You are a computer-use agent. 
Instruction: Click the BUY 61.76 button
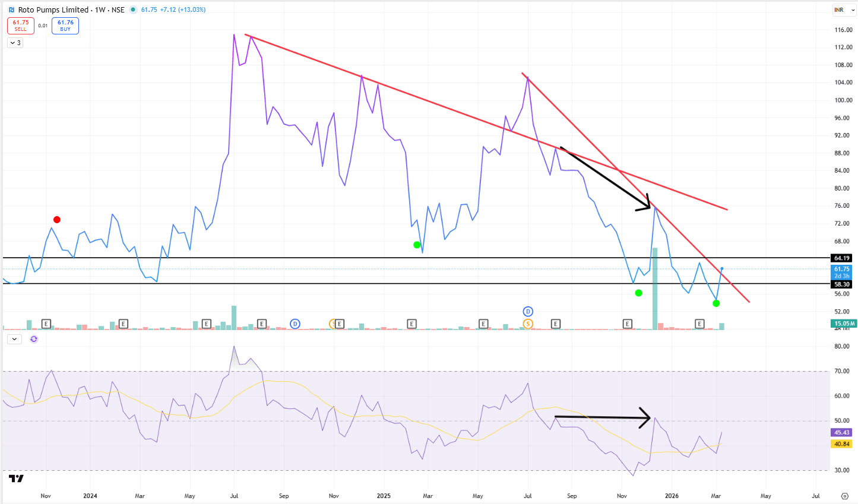[x=65, y=26]
